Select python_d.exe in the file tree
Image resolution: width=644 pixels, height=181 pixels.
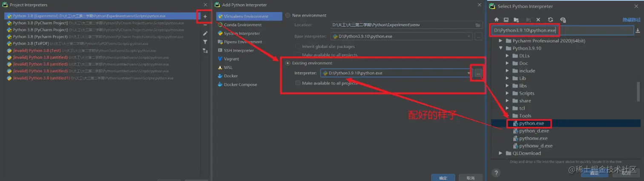pos(566,131)
